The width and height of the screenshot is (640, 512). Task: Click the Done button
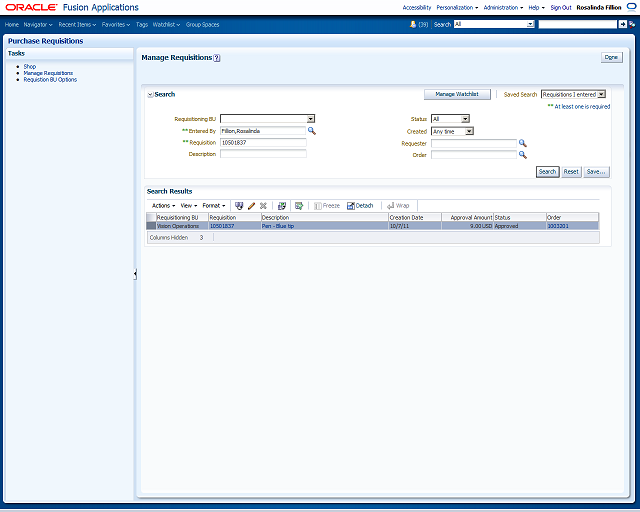(611, 58)
